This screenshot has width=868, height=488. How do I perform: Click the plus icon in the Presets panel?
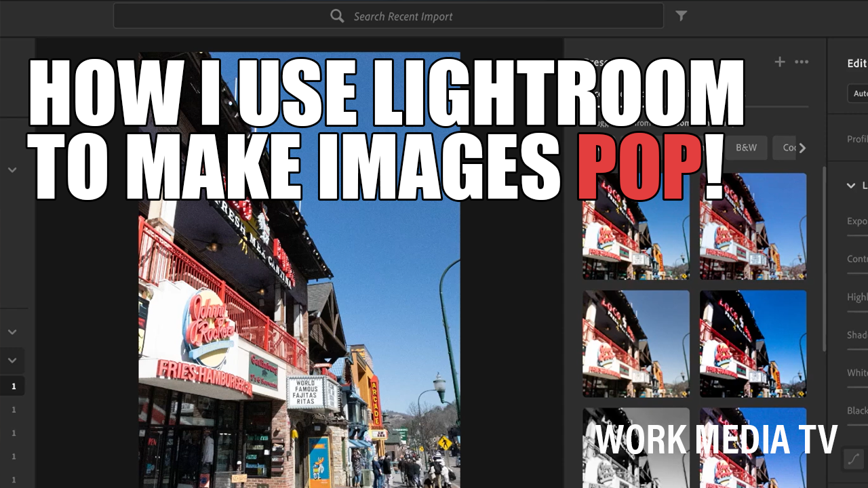coord(780,62)
